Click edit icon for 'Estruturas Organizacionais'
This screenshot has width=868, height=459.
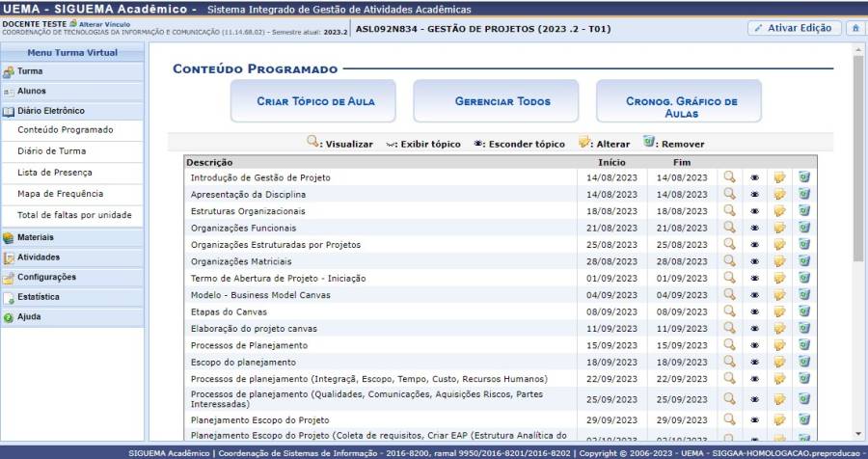coord(779,211)
